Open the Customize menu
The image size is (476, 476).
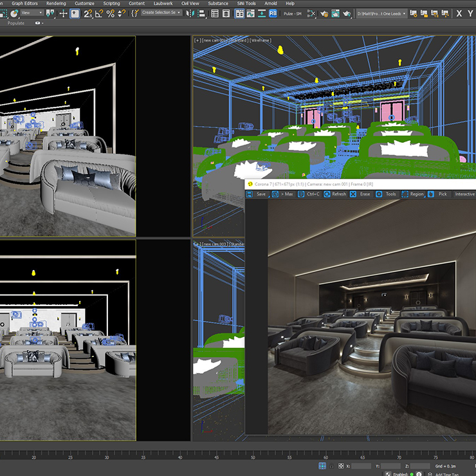pos(84,3)
